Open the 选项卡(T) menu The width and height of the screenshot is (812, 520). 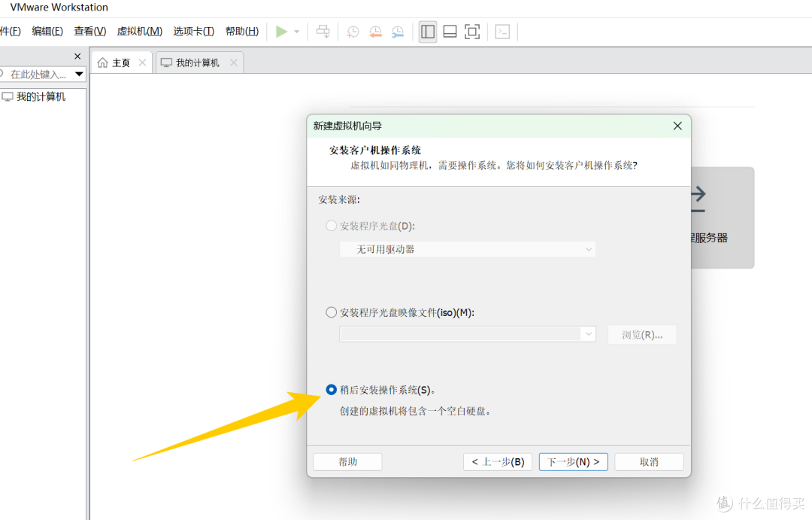194,31
